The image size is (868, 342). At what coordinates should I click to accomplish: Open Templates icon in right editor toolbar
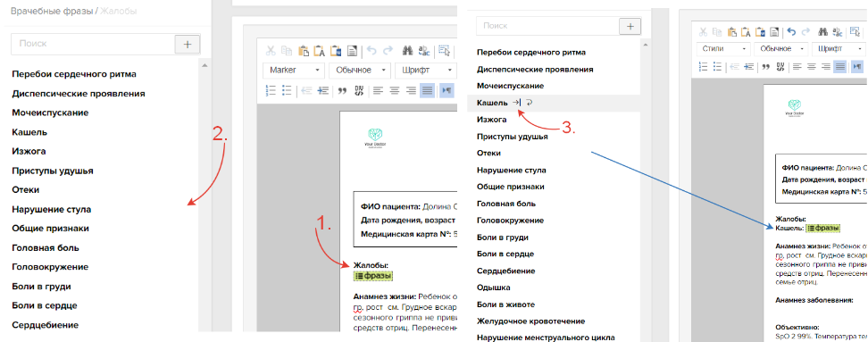pyautogui.click(x=775, y=32)
